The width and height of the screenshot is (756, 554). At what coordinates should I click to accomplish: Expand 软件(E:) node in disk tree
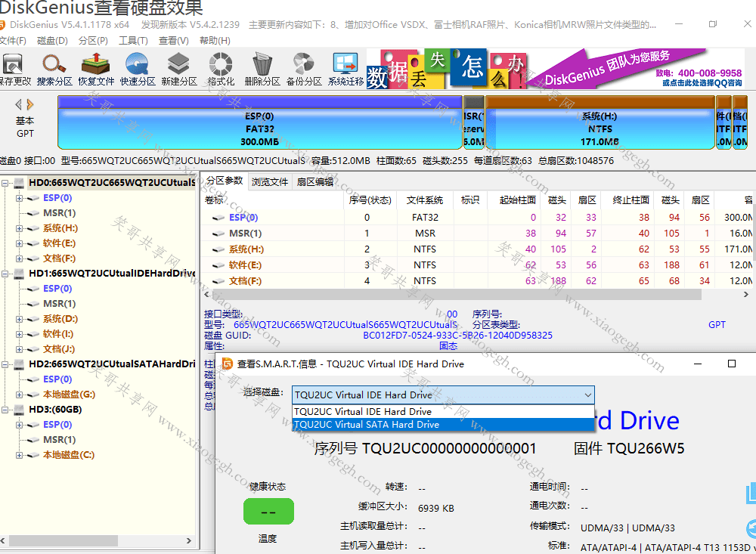tap(19, 243)
